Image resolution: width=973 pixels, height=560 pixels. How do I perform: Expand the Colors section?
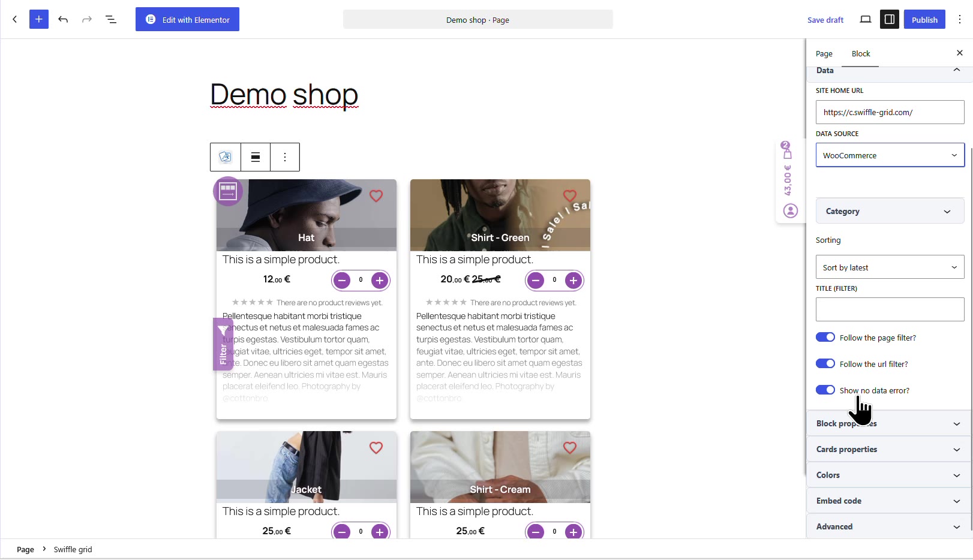tap(888, 475)
